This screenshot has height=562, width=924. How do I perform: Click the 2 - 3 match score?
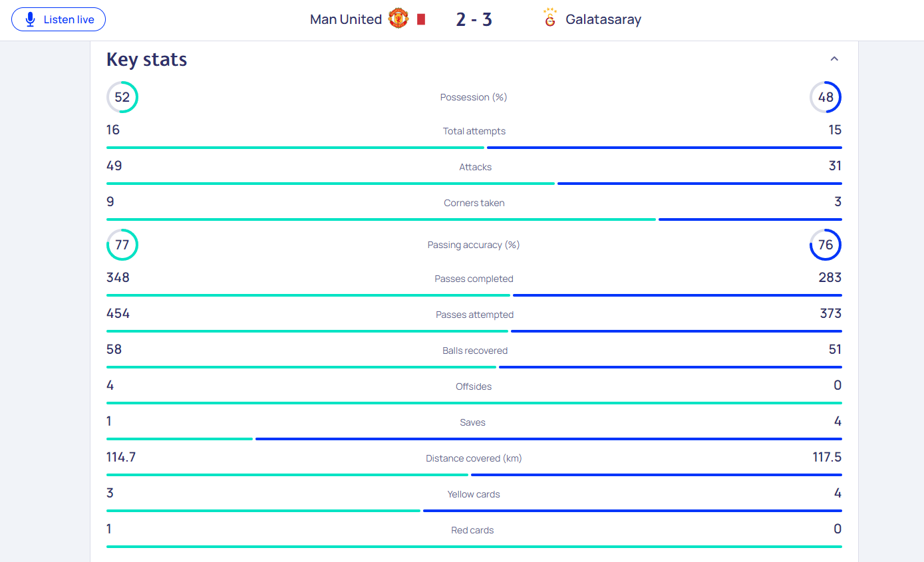coord(474,19)
